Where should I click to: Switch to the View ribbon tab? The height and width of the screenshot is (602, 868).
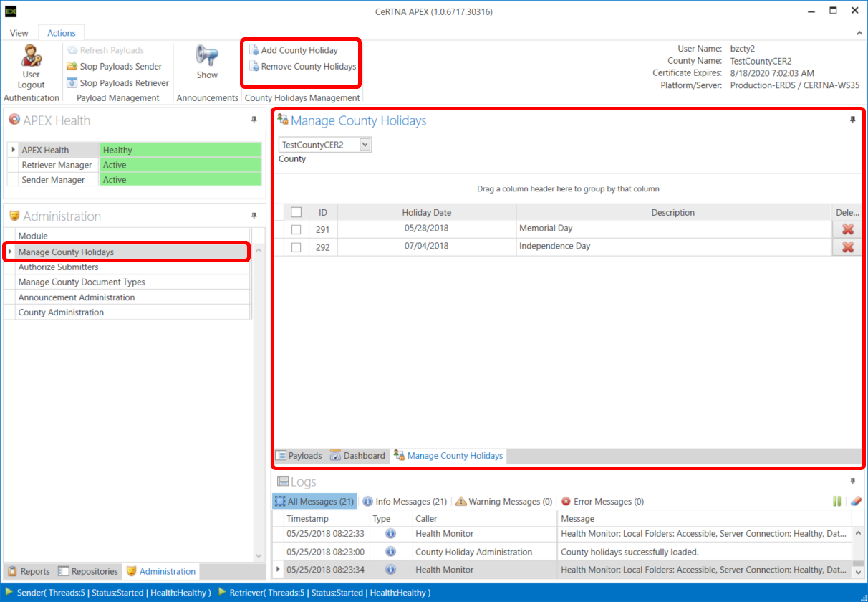[19, 33]
